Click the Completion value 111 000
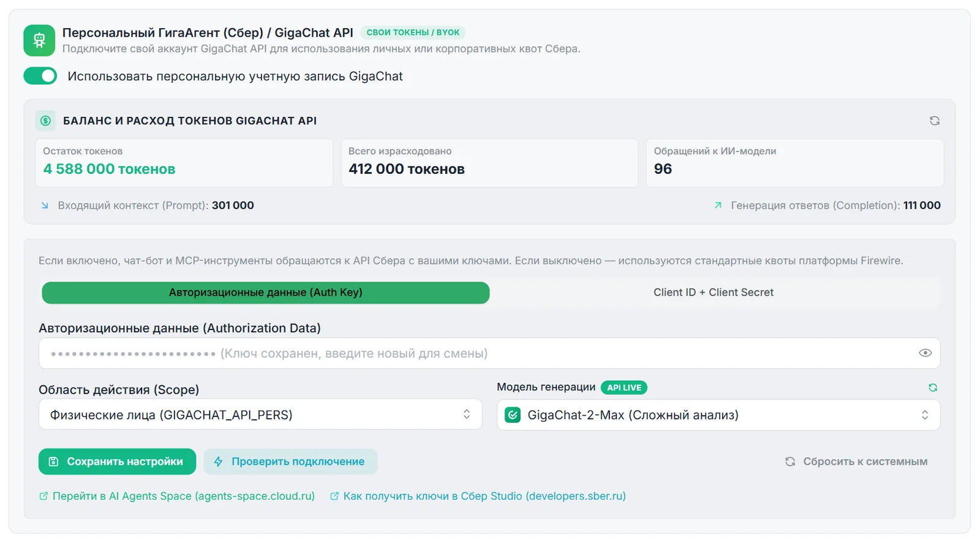980x542 pixels. [922, 205]
